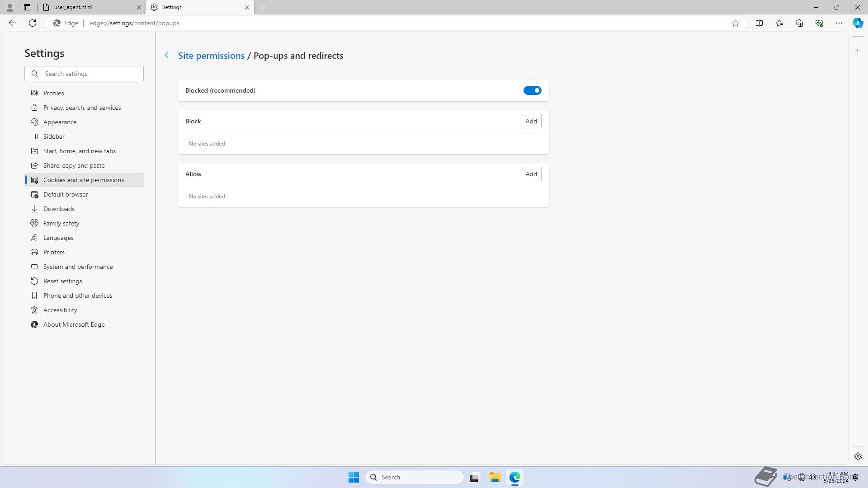Click the back arrow to Site permissions
868x488 pixels.
(x=168, y=55)
